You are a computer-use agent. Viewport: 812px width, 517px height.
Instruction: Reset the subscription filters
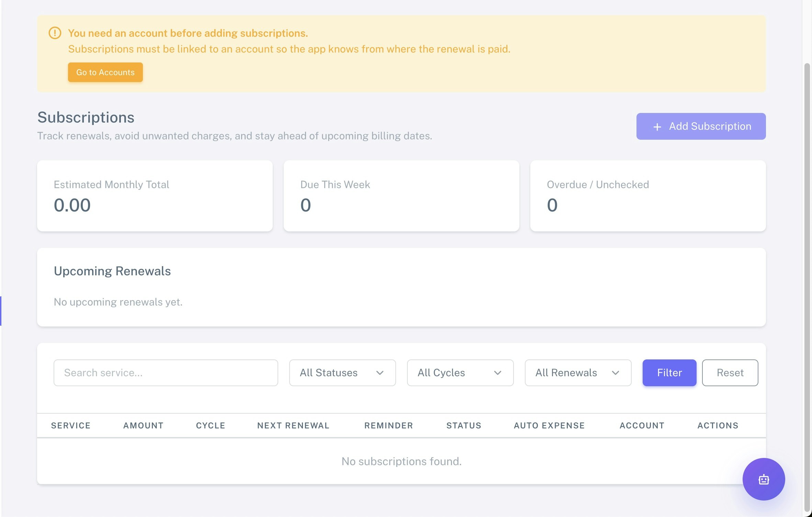(x=730, y=372)
